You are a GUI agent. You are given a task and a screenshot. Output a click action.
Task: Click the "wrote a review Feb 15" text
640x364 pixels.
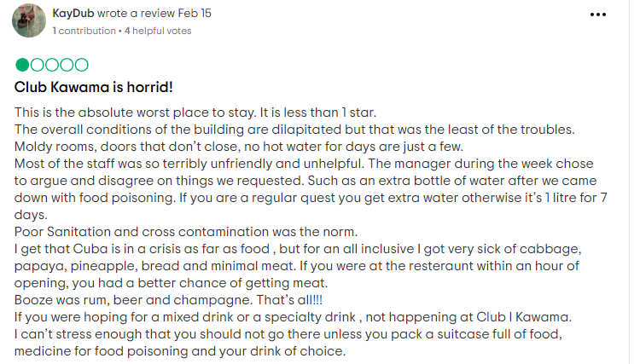point(160,14)
